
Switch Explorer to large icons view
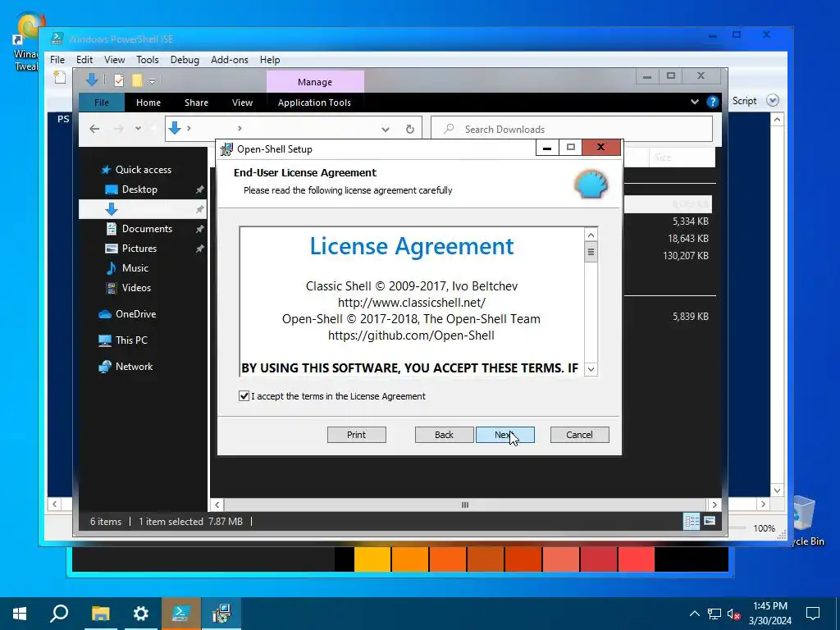pyautogui.click(x=710, y=521)
